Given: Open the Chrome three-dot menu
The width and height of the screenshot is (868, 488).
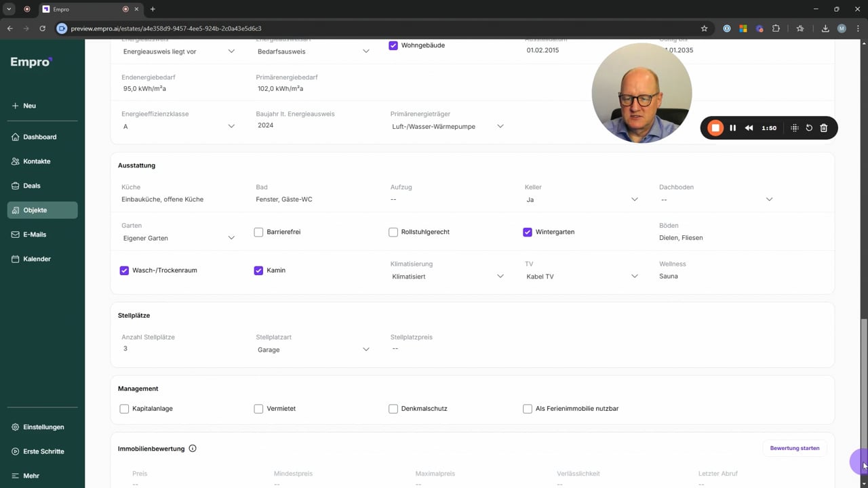Looking at the screenshot, I should [858, 28].
